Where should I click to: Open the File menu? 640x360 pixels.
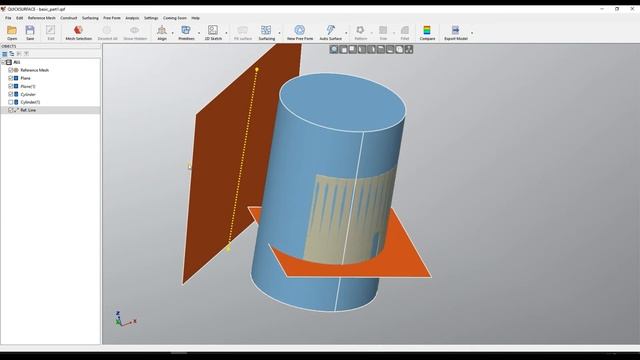(x=8, y=18)
